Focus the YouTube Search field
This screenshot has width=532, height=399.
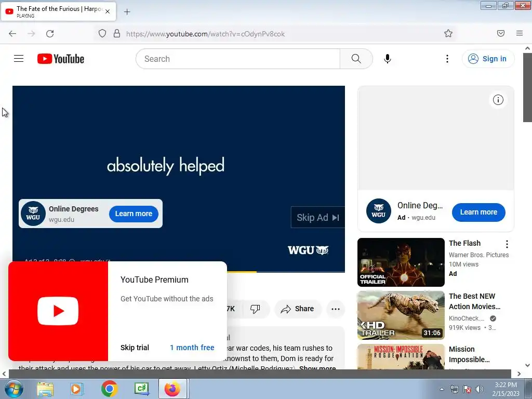tap(238, 59)
